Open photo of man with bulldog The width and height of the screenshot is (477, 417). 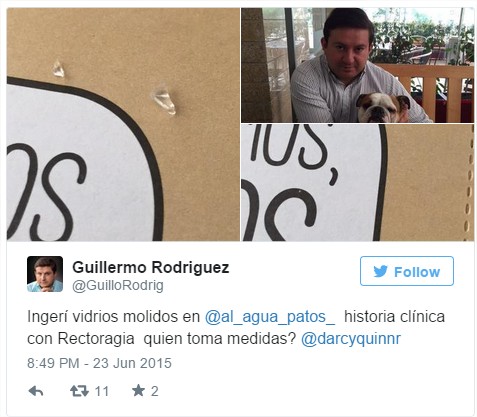(x=358, y=65)
